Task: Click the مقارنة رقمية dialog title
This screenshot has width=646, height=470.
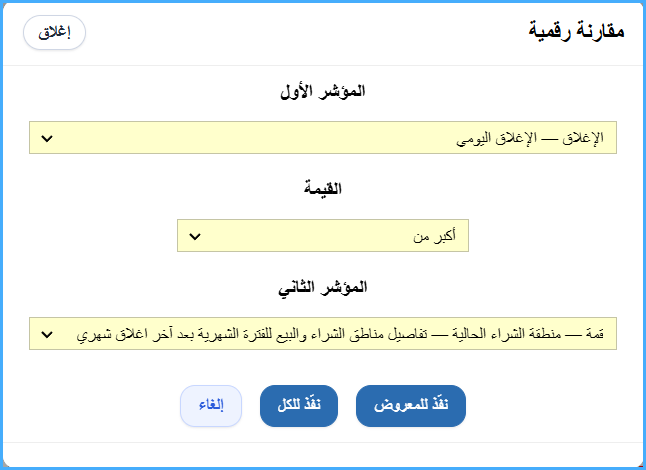Action: [576, 31]
